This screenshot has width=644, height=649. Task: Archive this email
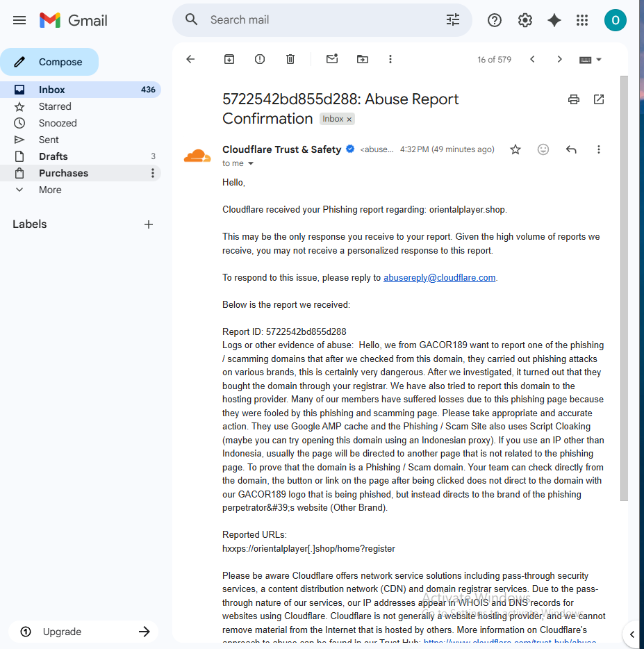point(229,59)
